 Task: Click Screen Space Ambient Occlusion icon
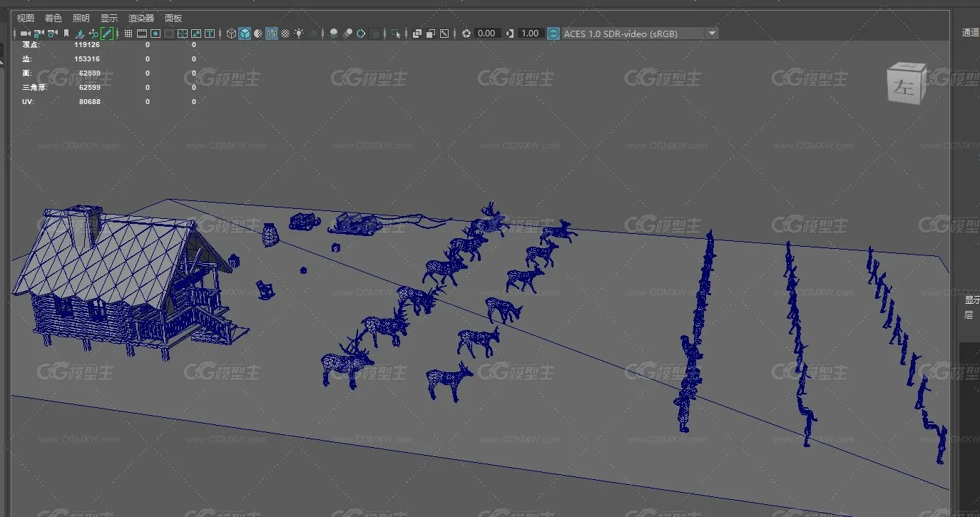coord(333,34)
